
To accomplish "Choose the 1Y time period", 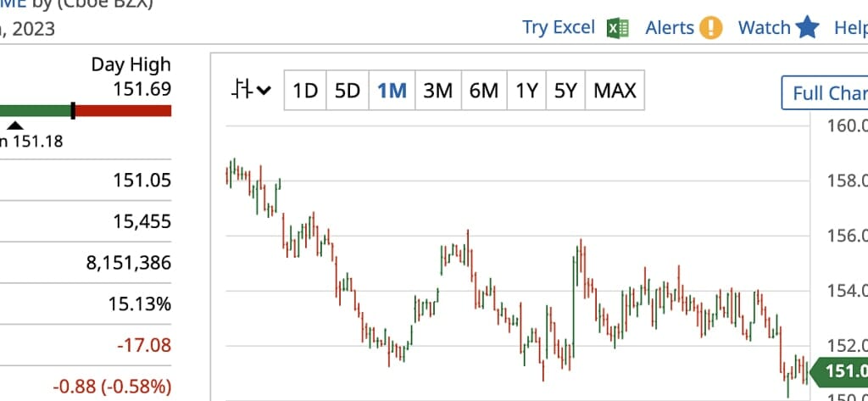I will pyautogui.click(x=526, y=90).
